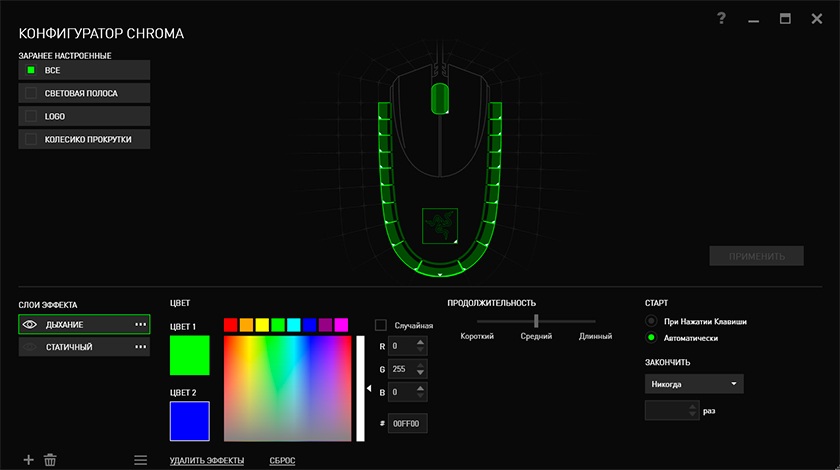
Task: Maximize the Chroma configurator window
Action: (x=785, y=19)
